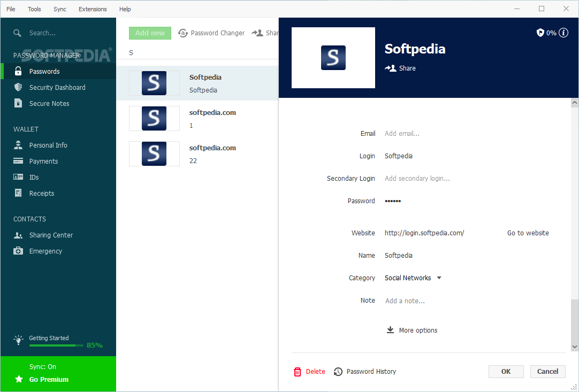
Task: Click the Password Changer icon
Action: [183, 33]
